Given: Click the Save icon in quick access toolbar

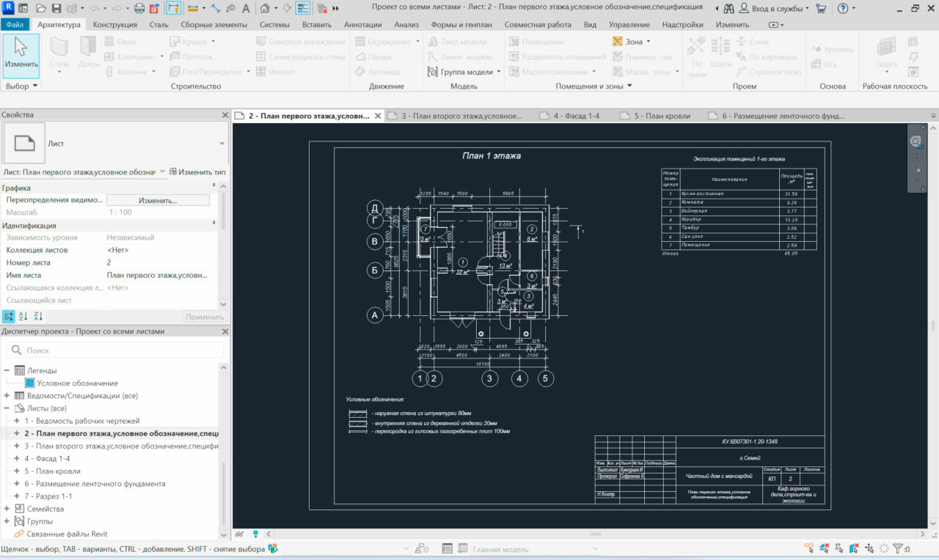Looking at the screenshot, I should click(57, 9).
